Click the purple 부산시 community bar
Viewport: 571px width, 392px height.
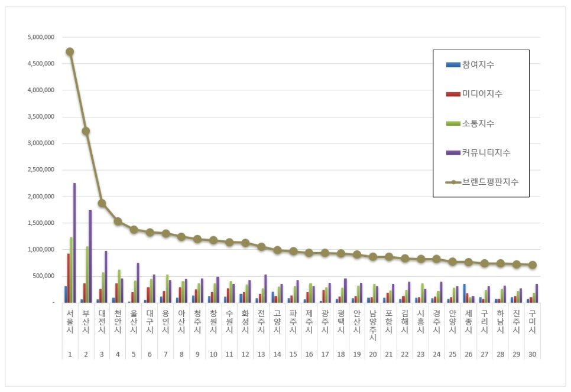90,256
